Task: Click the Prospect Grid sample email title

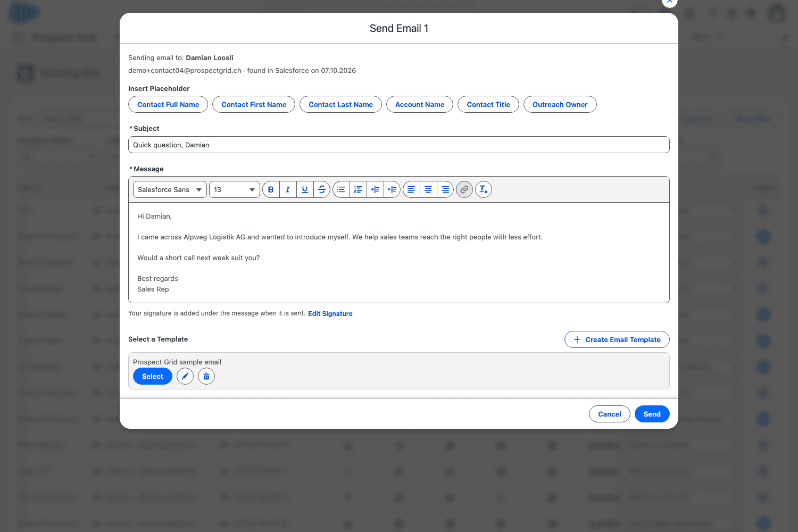Action: [177, 362]
